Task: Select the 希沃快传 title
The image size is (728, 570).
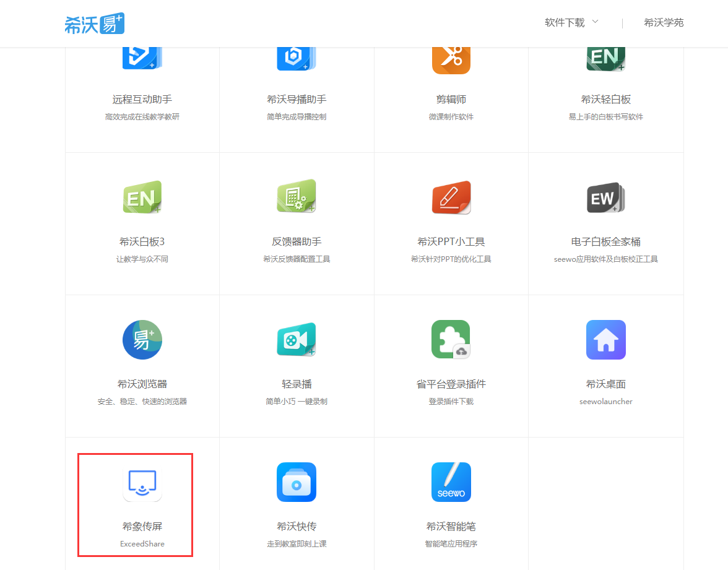Action: coord(296,527)
